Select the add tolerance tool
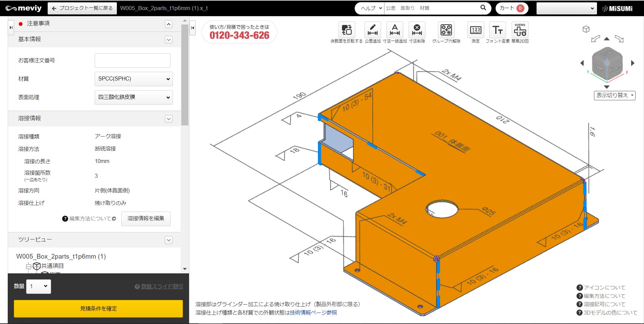This screenshot has width=644, height=324. pyautogui.click(x=372, y=30)
